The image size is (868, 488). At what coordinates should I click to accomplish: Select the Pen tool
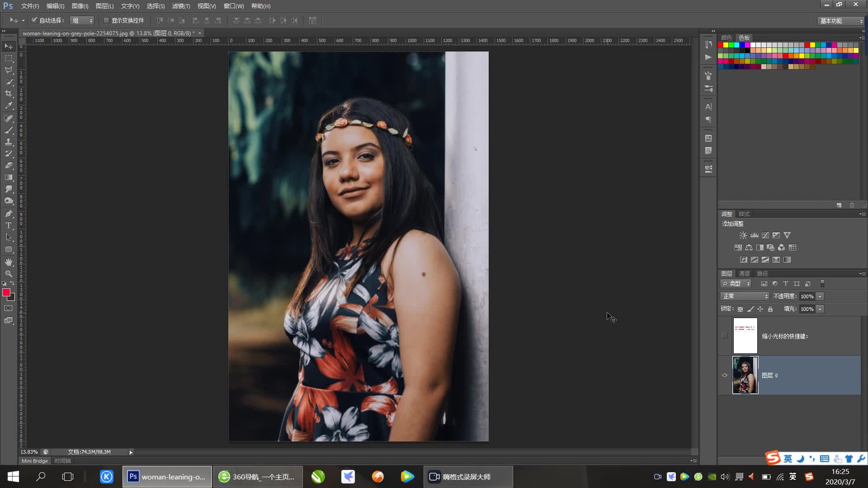[x=9, y=213]
